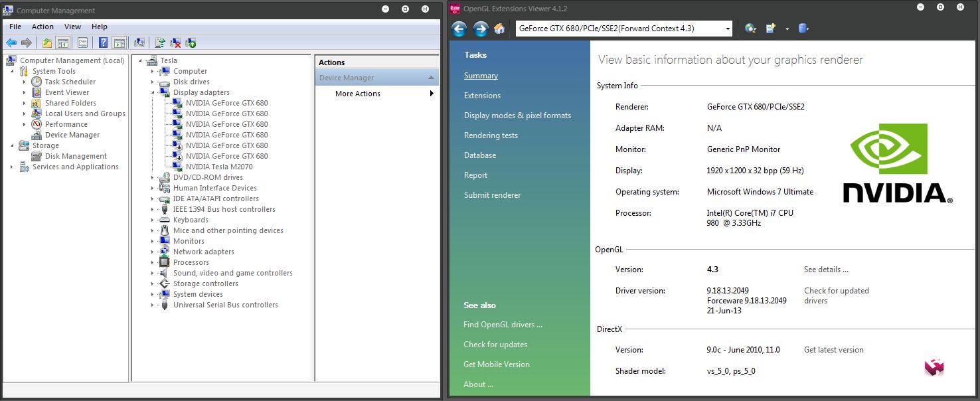Select Device Manager in the console tree
Viewport: 980px width, 401px height.
click(72, 135)
